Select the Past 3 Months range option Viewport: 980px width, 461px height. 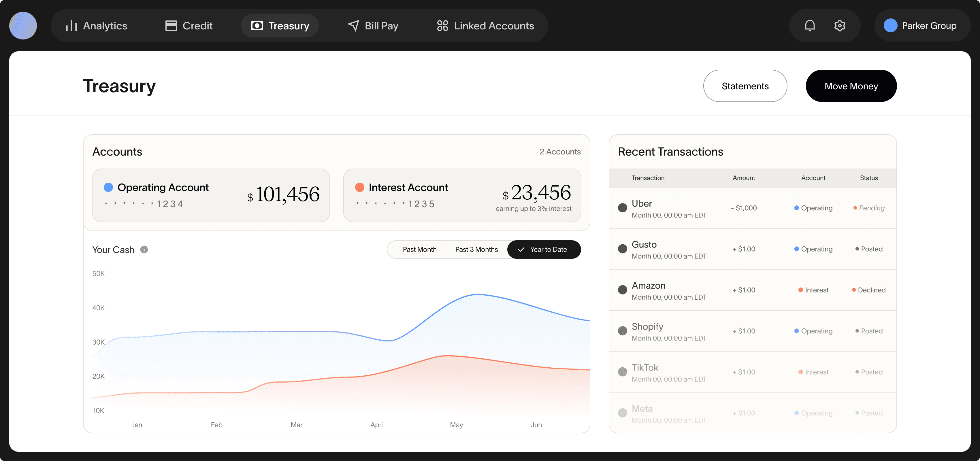[476, 250]
